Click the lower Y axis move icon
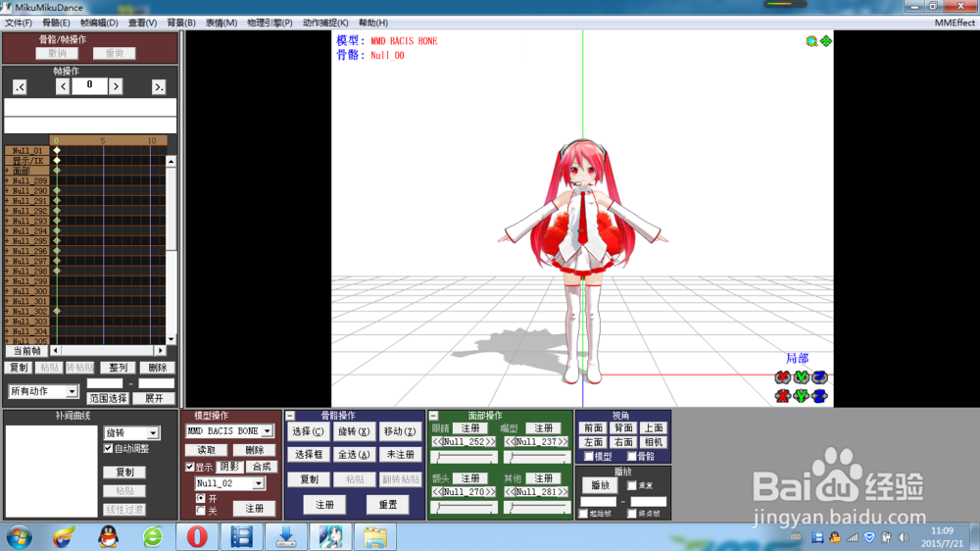Image resolution: width=980 pixels, height=551 pixels. (x=801, y=396)
